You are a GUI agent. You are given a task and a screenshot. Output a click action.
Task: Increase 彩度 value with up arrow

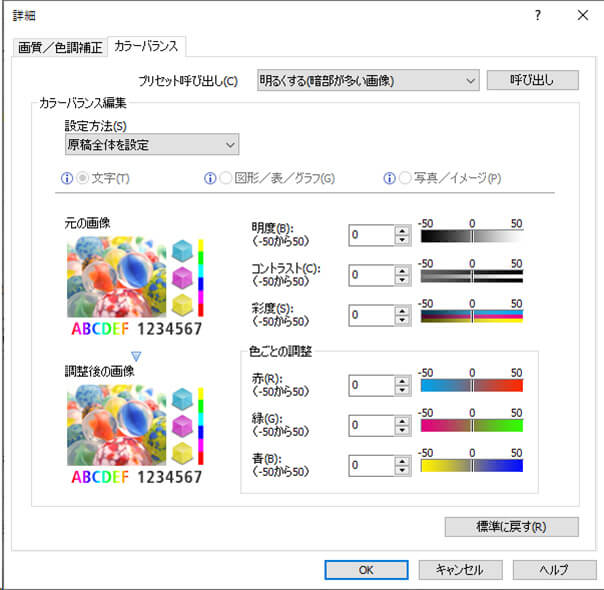tap(402, 309)
